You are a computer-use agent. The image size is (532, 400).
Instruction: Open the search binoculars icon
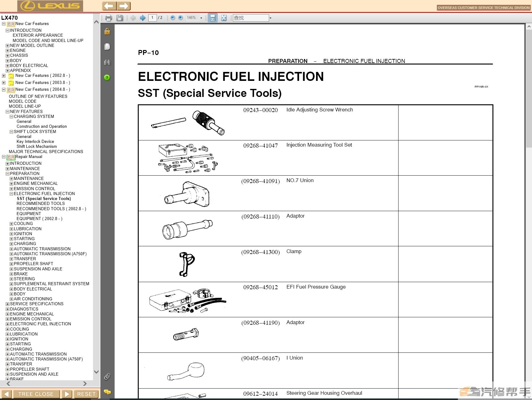pos(107,62)
